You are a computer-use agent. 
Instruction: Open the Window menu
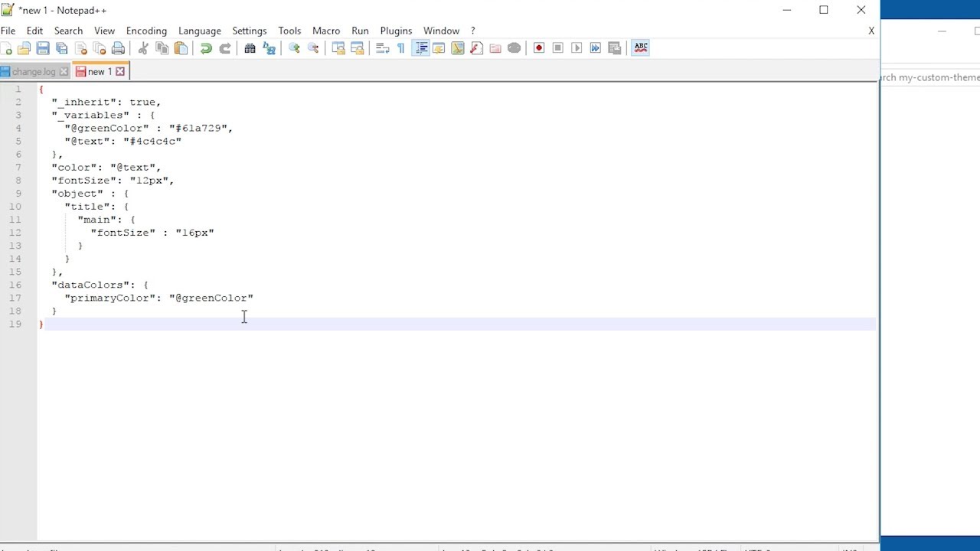[x=442, y=31]
